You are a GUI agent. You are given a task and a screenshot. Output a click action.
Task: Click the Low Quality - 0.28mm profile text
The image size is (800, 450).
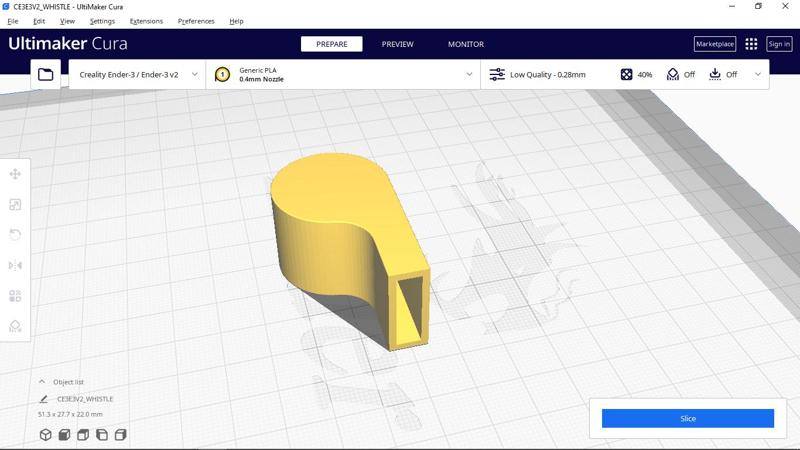click(x=548, y=74)
